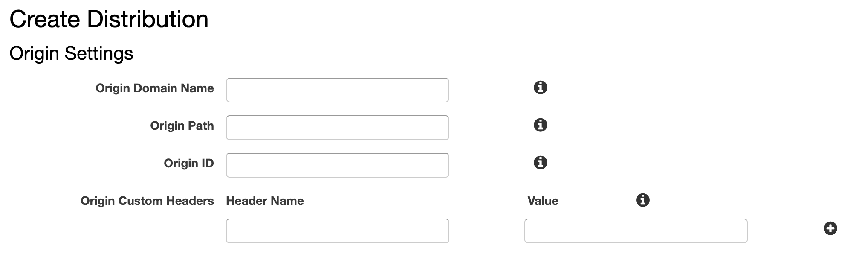Click the Value column heading

coord(543,201)
